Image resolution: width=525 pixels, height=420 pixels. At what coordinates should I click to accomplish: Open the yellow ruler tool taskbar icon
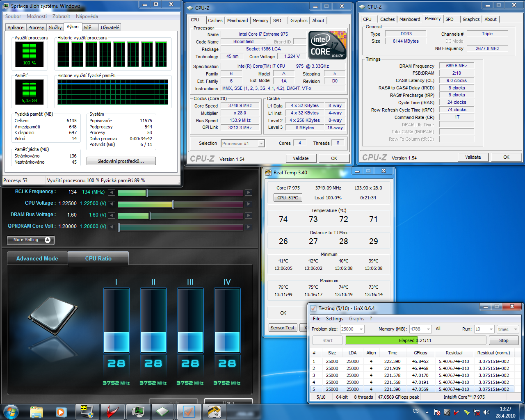214,412
